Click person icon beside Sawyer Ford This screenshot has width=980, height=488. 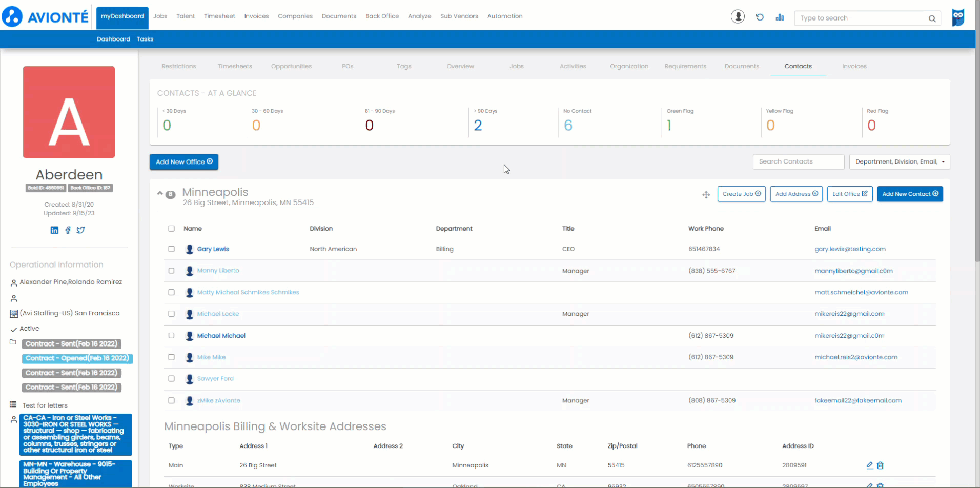pyautogui.click(x=190, y=379)
